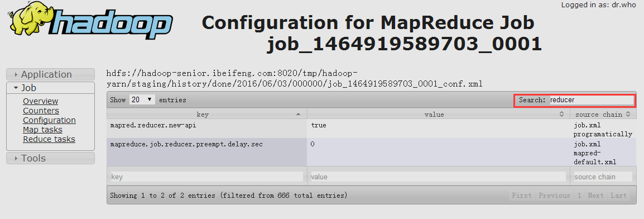Click the hdfs conf.xml path text

(295, 79)
